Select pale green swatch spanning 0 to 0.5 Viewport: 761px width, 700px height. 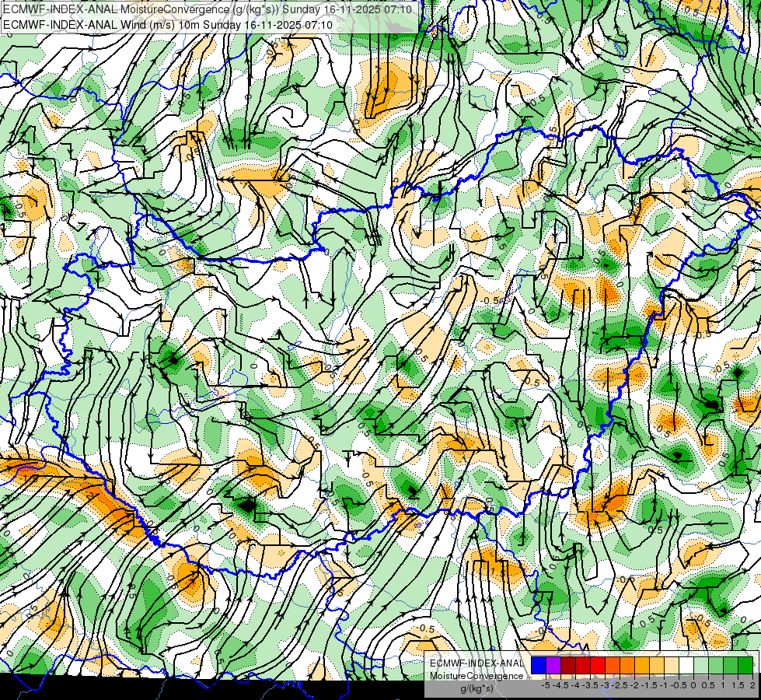pyautogui.click(x=701, y=665)
